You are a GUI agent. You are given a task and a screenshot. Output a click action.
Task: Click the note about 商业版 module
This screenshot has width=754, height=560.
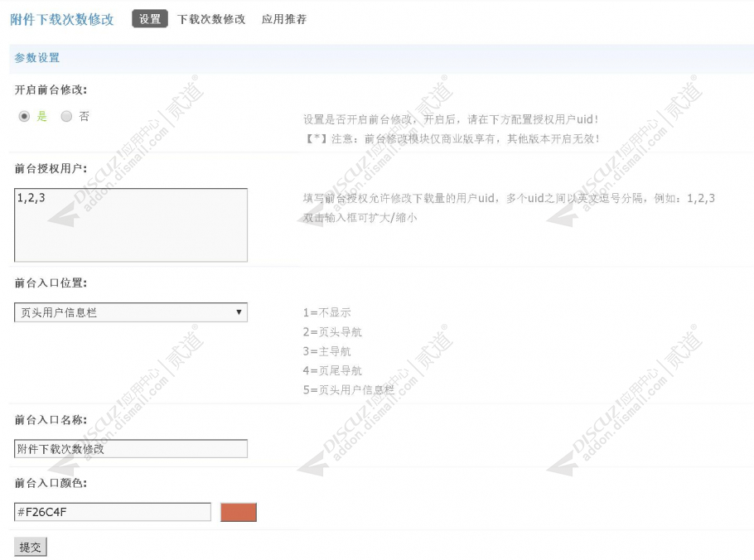(452, 139)
